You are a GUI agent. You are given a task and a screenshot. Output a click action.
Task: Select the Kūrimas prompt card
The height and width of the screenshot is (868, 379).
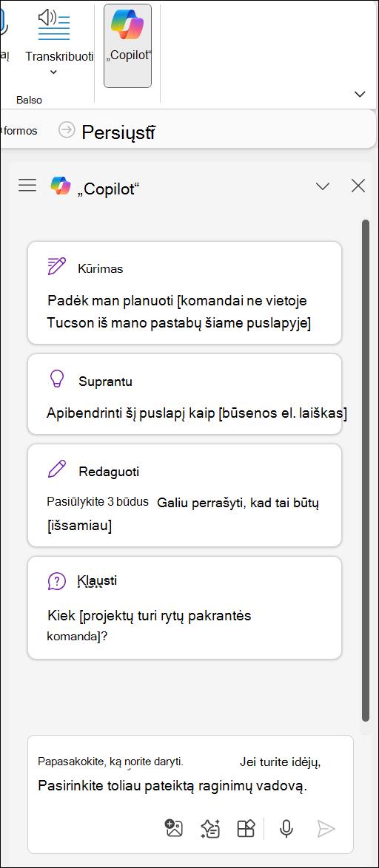pyautogui.click(x=184, y=293)
